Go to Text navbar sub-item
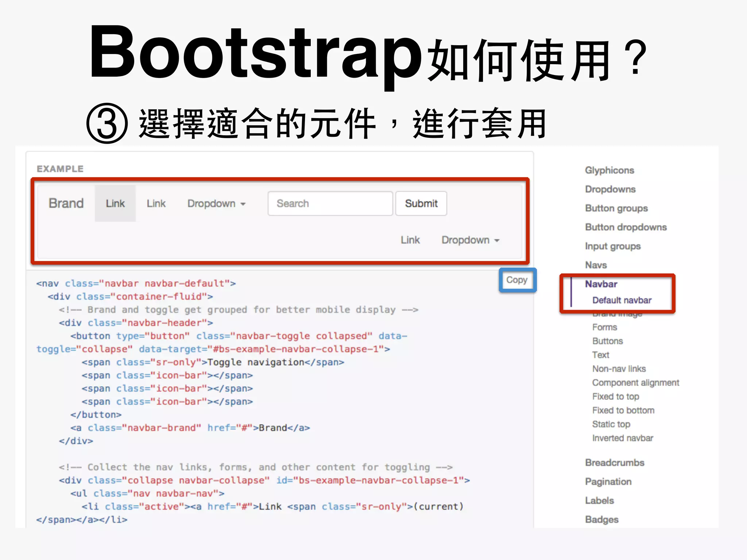The image size is (747, 560). [601, 355]
